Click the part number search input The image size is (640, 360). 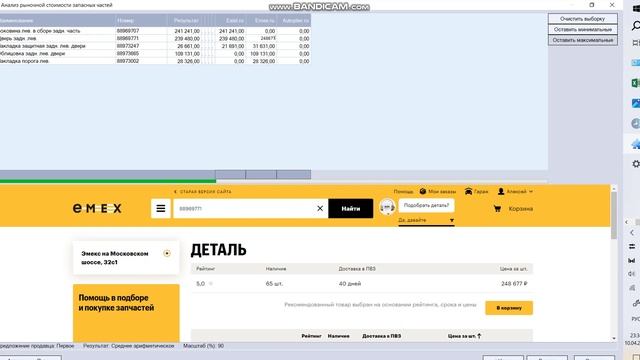pos(245,209)
